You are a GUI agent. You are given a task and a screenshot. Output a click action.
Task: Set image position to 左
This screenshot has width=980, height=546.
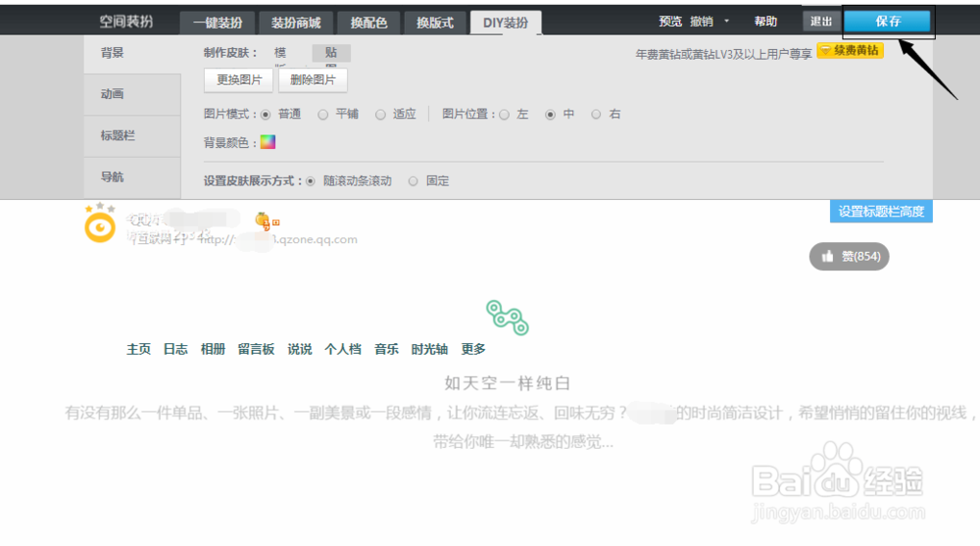tap(505, 115)
